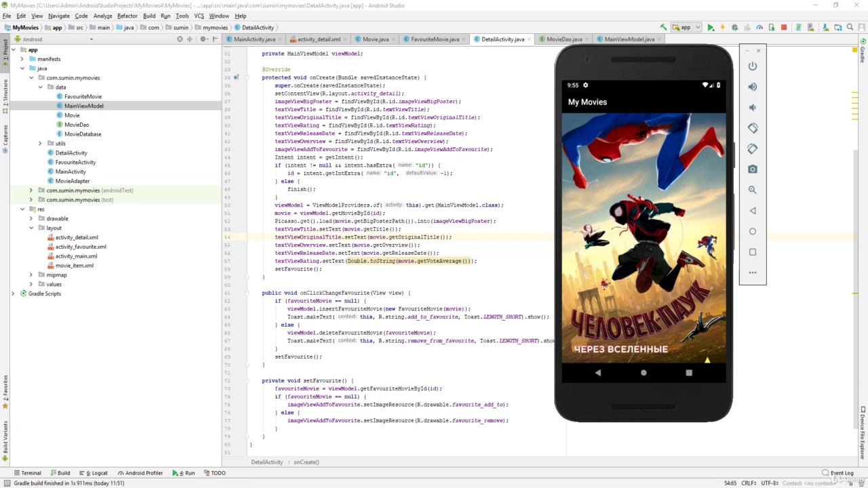This screenshot has width=868, height=488.
Task: Rotate emulator left icon
Action: [x=753, y=128]
